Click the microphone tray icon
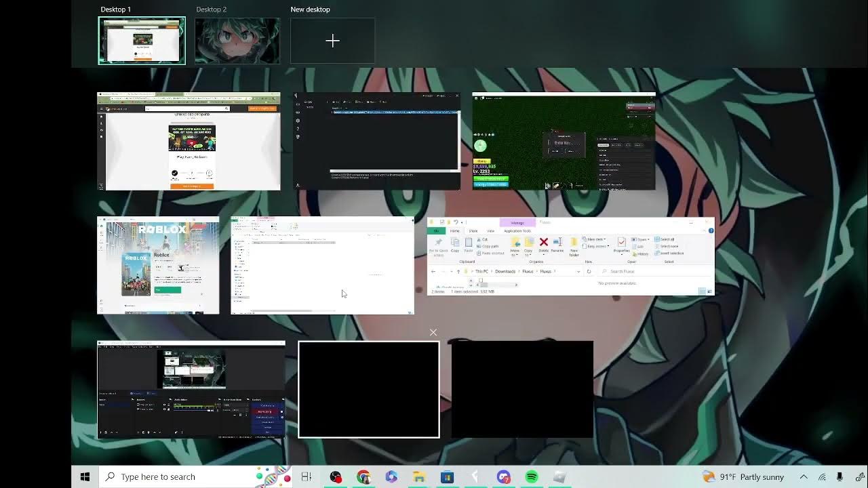 pos(840,476)
